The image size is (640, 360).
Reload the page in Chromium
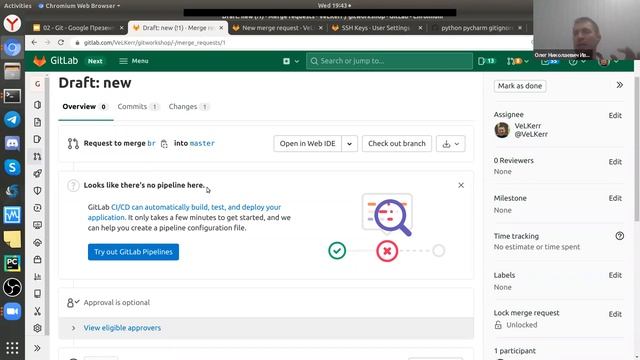[x=61, y=42]
